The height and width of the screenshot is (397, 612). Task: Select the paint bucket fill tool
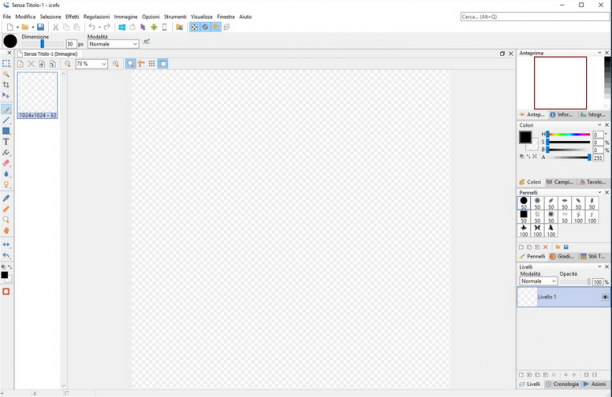(x=6, y=153)
